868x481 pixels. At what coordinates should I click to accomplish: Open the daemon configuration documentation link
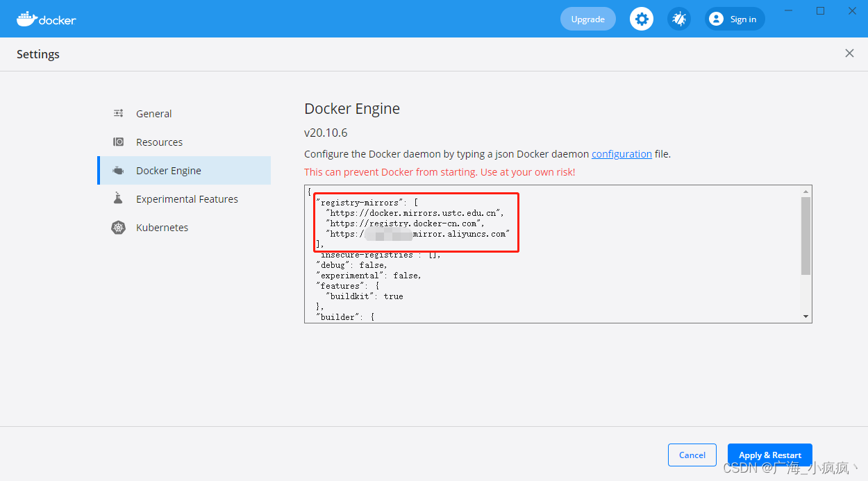click(621, 153)
